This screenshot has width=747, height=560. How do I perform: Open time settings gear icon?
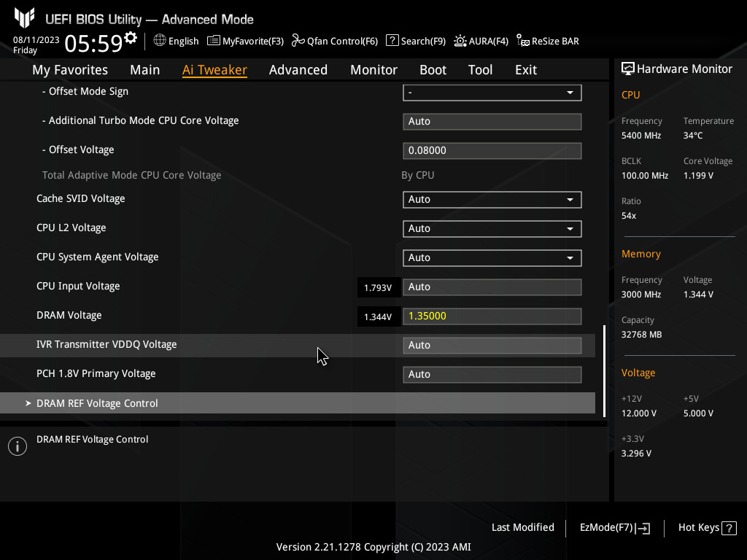tap(131, 37)
